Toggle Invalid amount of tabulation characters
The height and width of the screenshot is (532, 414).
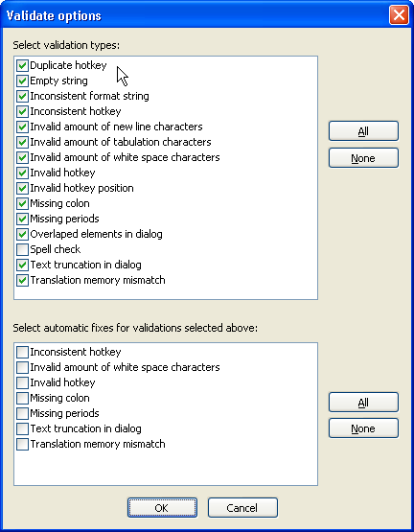coord(22,142)
